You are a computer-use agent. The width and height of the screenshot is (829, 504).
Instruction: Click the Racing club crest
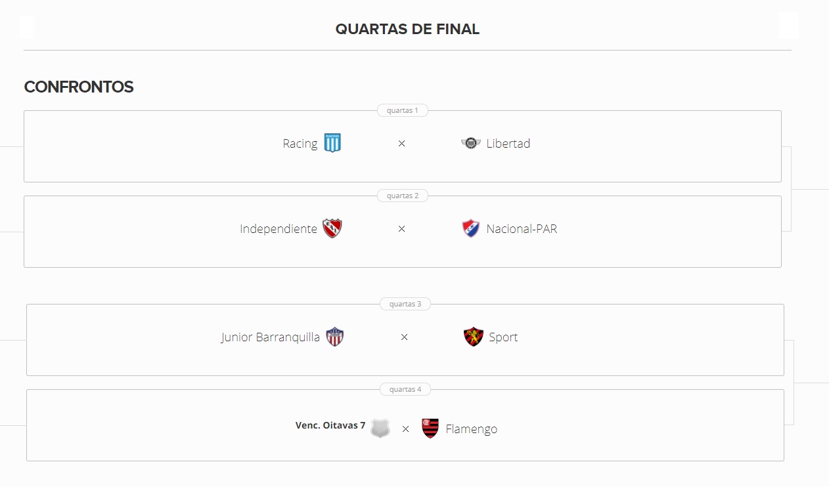point(332,143)
